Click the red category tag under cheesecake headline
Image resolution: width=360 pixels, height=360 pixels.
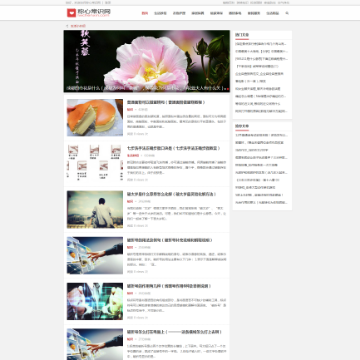[x=130, y=109]
